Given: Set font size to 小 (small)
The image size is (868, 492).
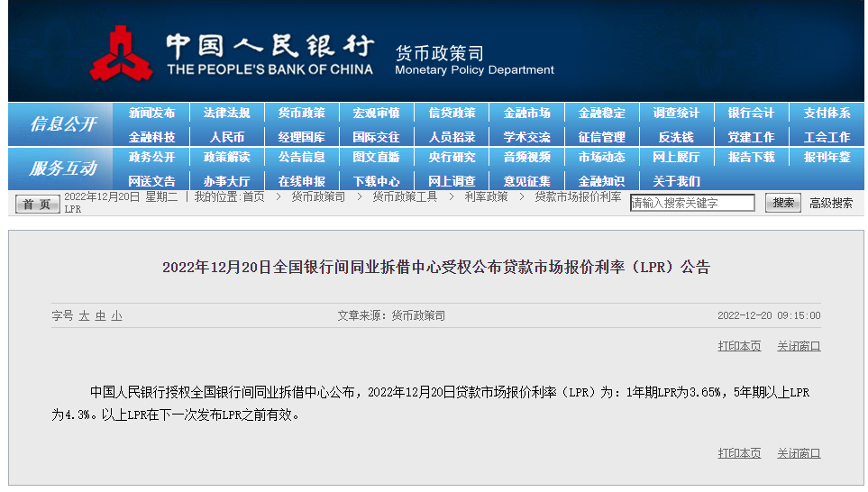Looking at the screenshot, I should (116, 316).
